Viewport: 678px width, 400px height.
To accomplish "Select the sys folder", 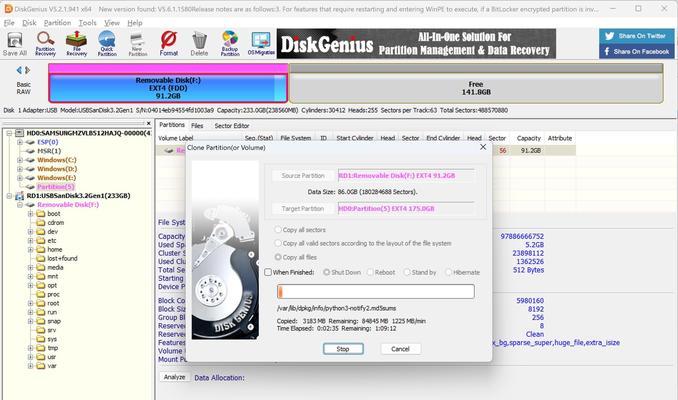I will click(x=52, y=339).
